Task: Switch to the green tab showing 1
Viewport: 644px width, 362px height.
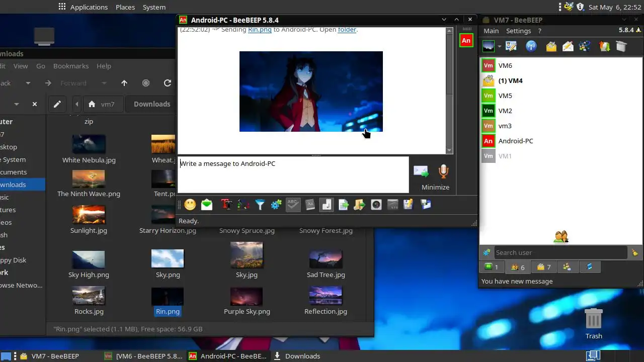Action: (492, 267)
